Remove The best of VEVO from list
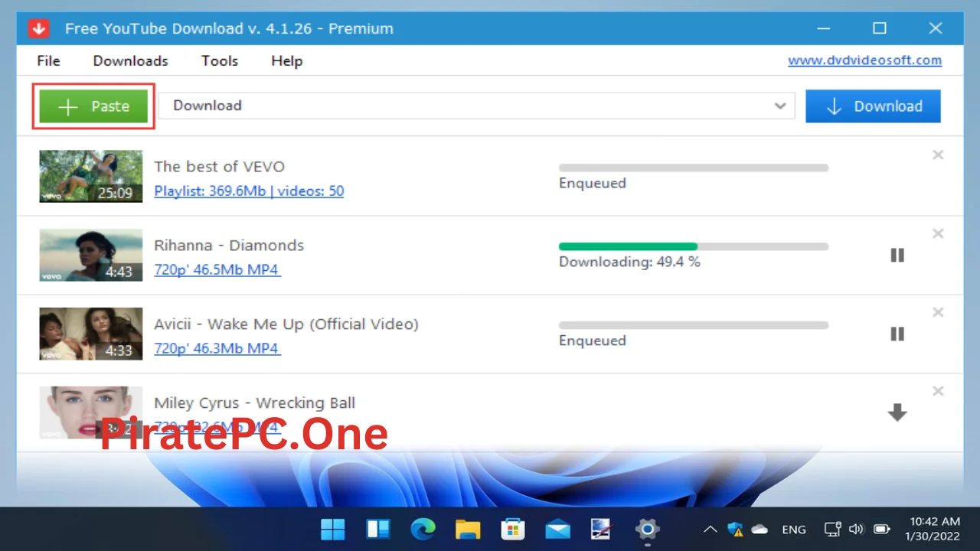The image size is (980, 551). click(x=938, y=155)
